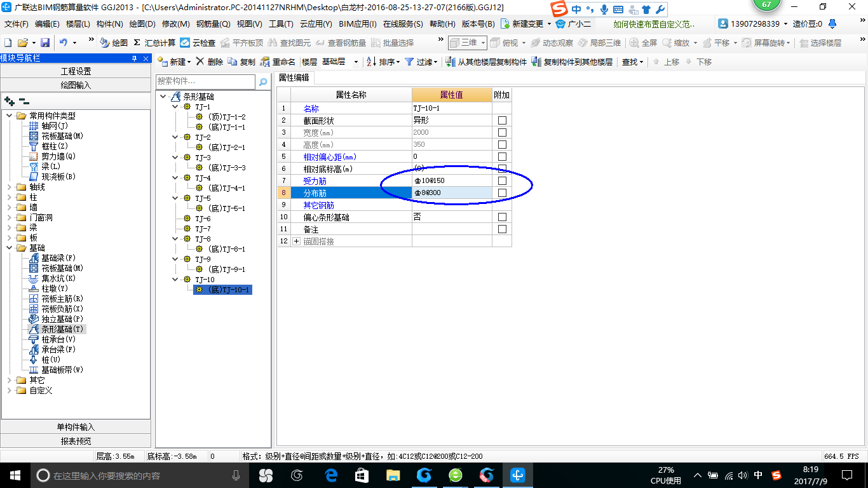This screenshot has width=868, height=488.
Task: Select (底)TJ-3-3 in component list
Action: click(x=226, y=168)
